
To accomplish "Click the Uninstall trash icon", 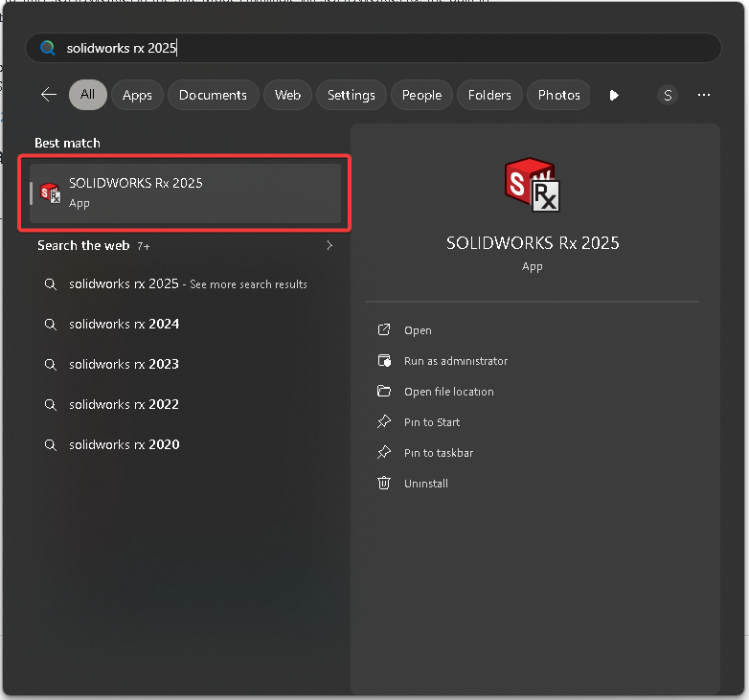I will (384, 483).
